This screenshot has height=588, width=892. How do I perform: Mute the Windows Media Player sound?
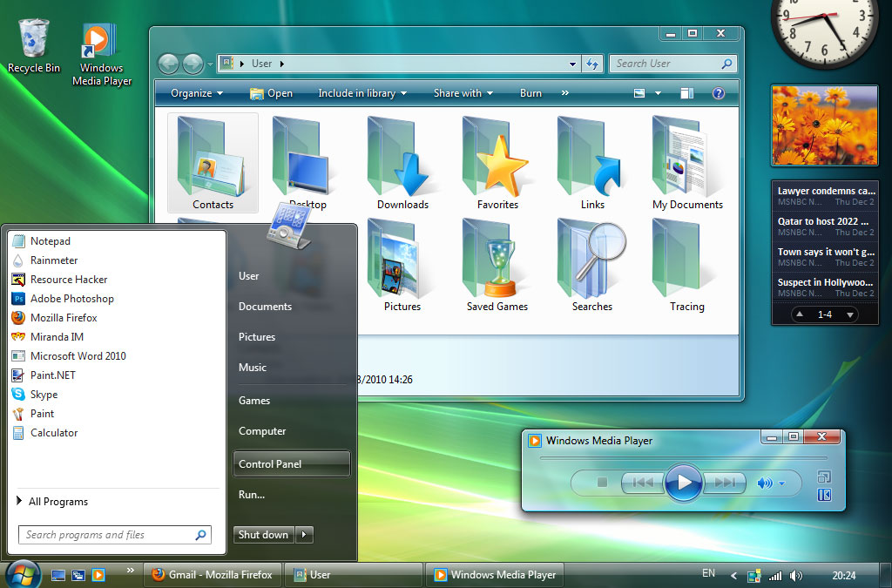(765, 483)
